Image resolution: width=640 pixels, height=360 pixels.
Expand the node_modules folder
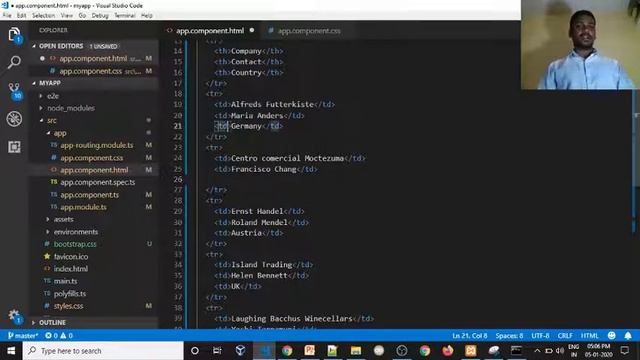click(71, 108)
